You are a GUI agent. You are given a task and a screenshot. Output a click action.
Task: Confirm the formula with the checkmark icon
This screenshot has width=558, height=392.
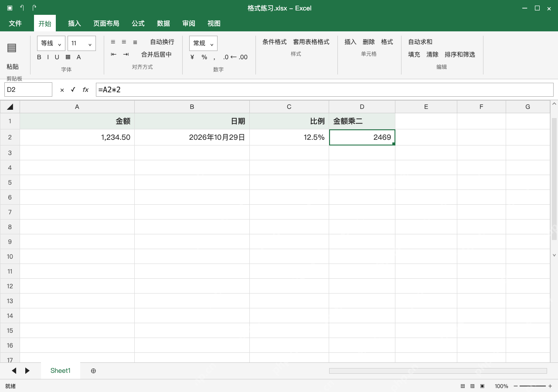click(73, 90)
